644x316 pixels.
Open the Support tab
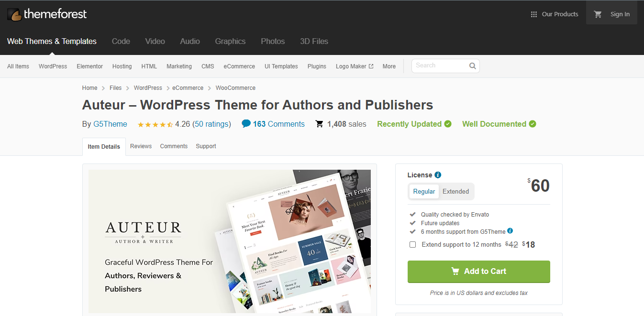(206, 146)
